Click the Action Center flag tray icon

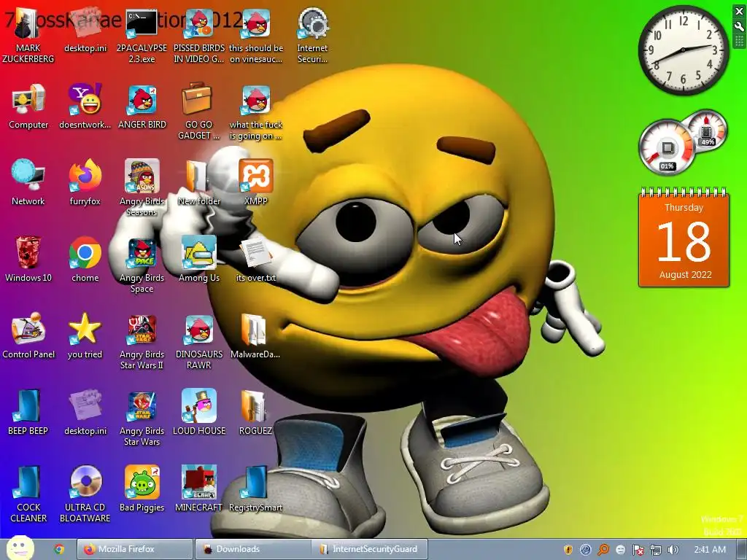click(x=638, y=550)
